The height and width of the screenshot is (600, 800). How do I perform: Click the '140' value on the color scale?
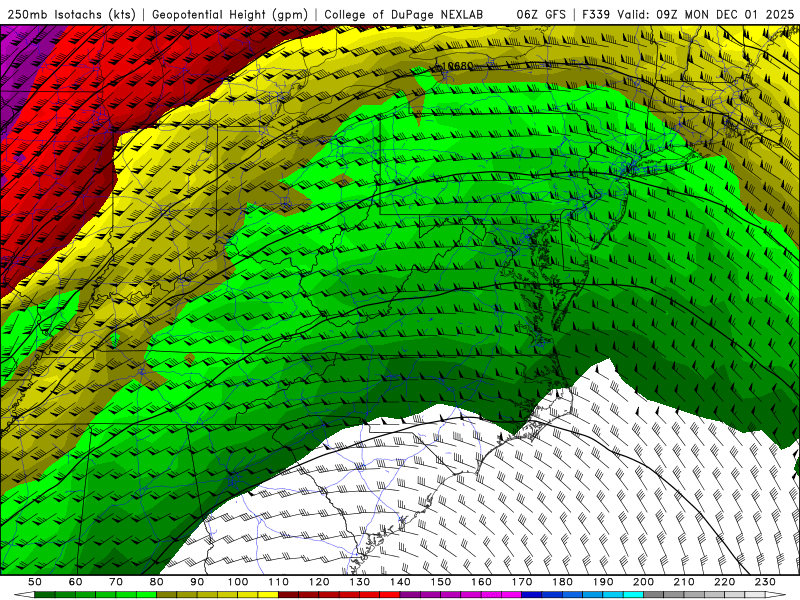[400, 582]
